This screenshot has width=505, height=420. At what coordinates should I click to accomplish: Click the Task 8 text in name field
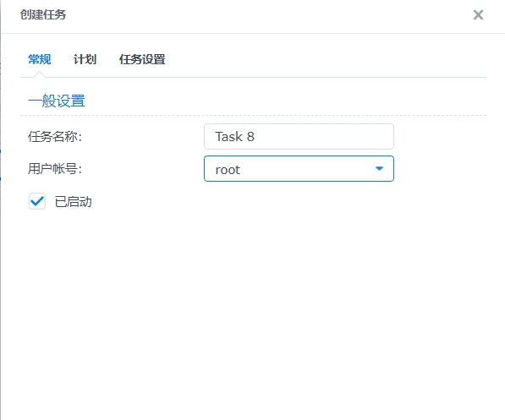(235, 136)
